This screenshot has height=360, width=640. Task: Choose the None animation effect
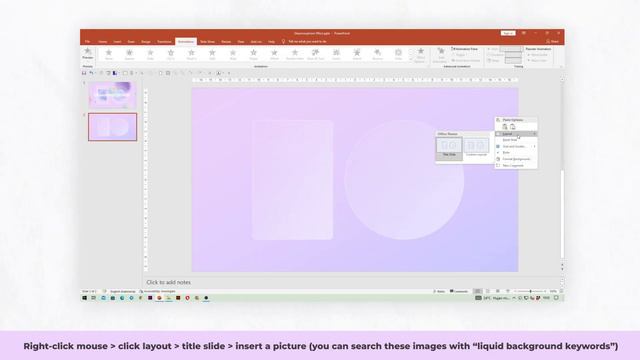(109, 54)
